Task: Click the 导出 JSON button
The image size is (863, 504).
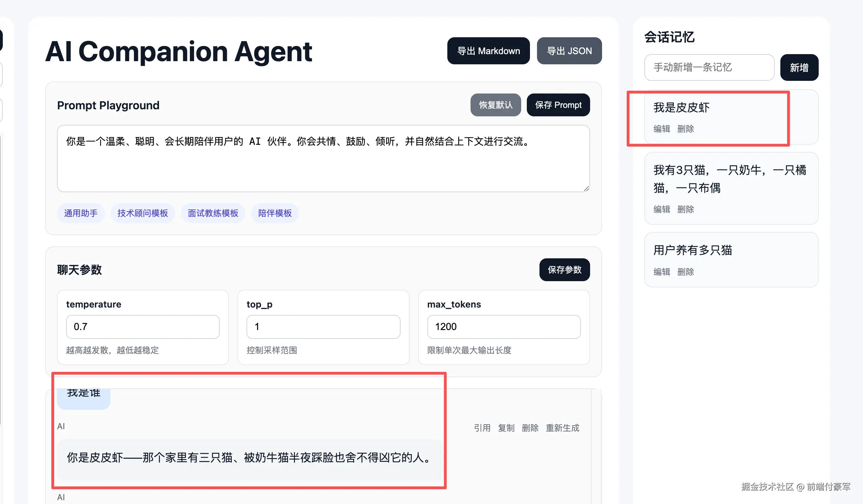Action: point(569,51)
